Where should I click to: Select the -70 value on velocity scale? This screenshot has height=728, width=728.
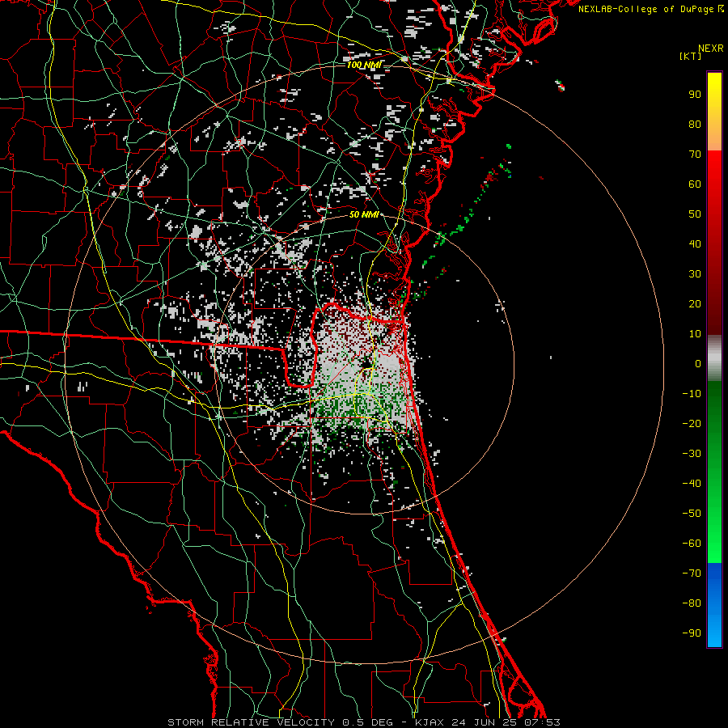point(692,574)
